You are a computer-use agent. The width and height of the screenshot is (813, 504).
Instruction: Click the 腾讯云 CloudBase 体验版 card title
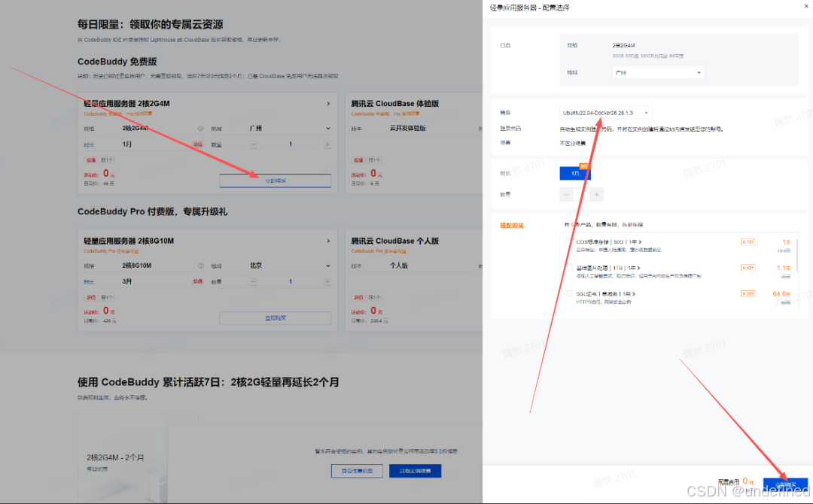click(395, 104)
